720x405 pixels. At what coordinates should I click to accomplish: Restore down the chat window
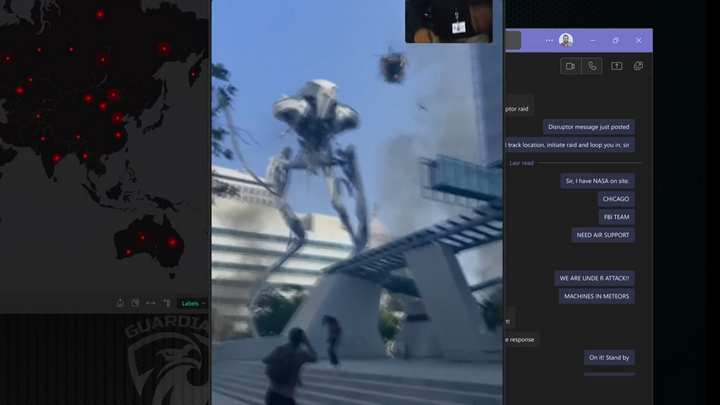616,40
